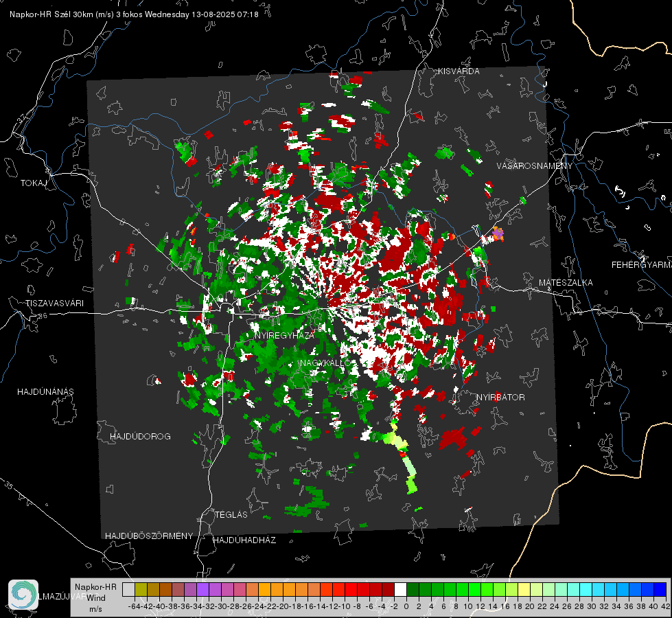Click the swirl logo icon at bottom left

click(x=23, y=595)
